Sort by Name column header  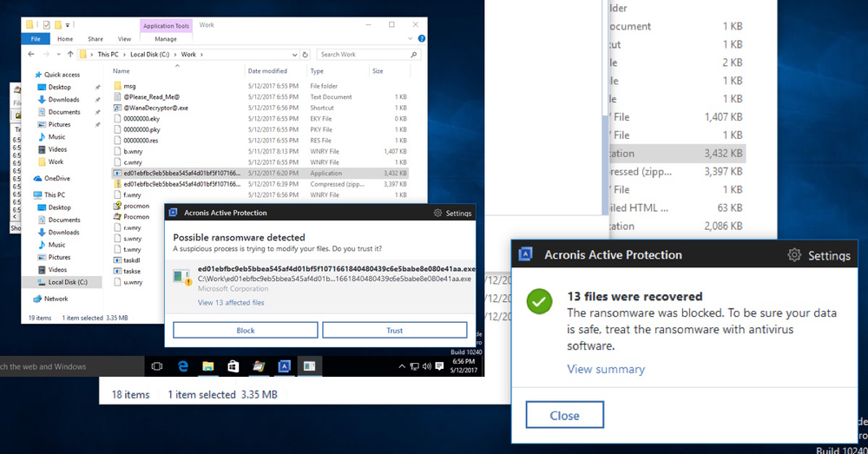(x=121, y=71)
